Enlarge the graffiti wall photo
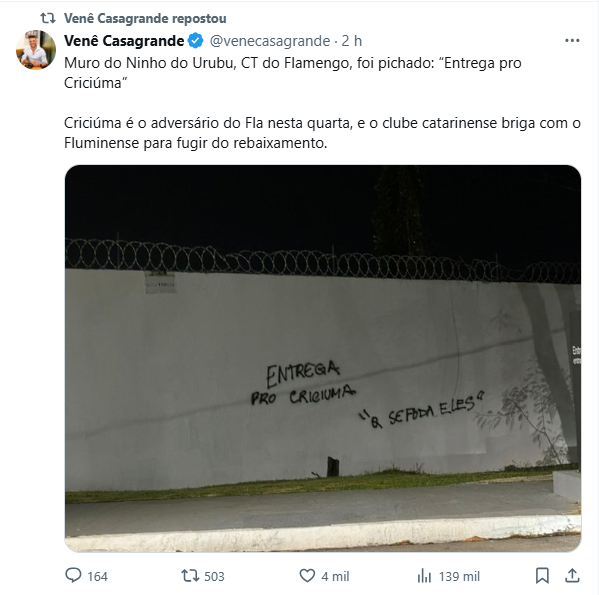Screen dimensions: 599x595 tap(323, 358)
